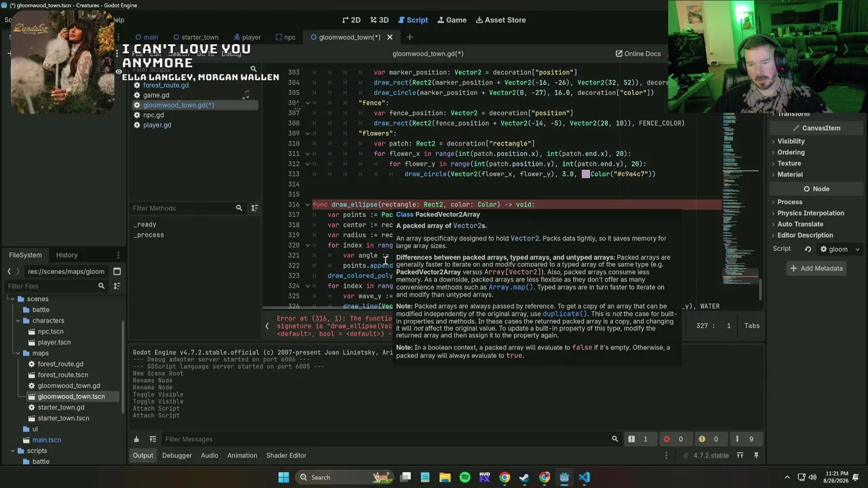Click the res://scenes/maps path field
The width and height of the screenshot is (868, 488).
(66, 272)
